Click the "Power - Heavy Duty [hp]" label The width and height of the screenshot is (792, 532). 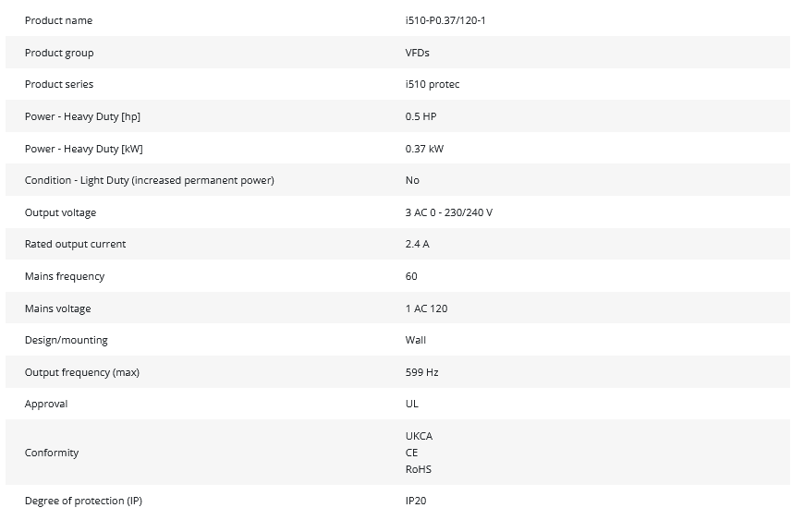pos(82,116)
